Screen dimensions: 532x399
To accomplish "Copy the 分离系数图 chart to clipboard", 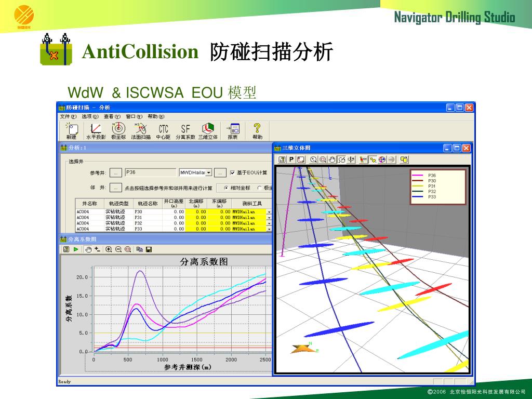I will 139,249.
